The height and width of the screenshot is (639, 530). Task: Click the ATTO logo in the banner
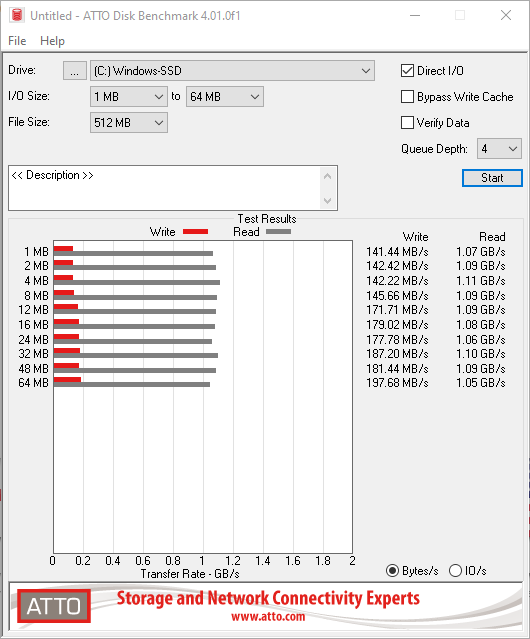pyautogui.click(x=54, y=606)
